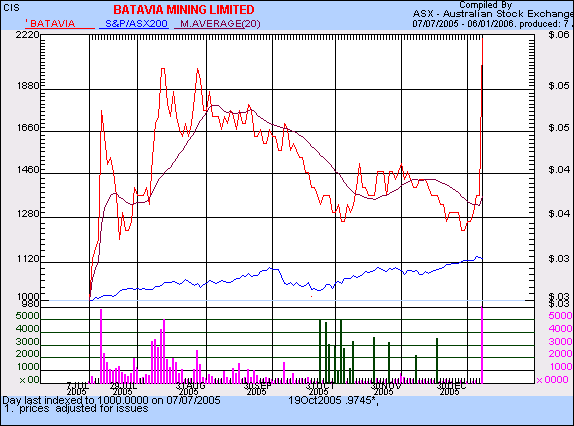This screenshot has width=574, height=426.
Task: Click the 1460 index axis label
Action: coord(27,170)
